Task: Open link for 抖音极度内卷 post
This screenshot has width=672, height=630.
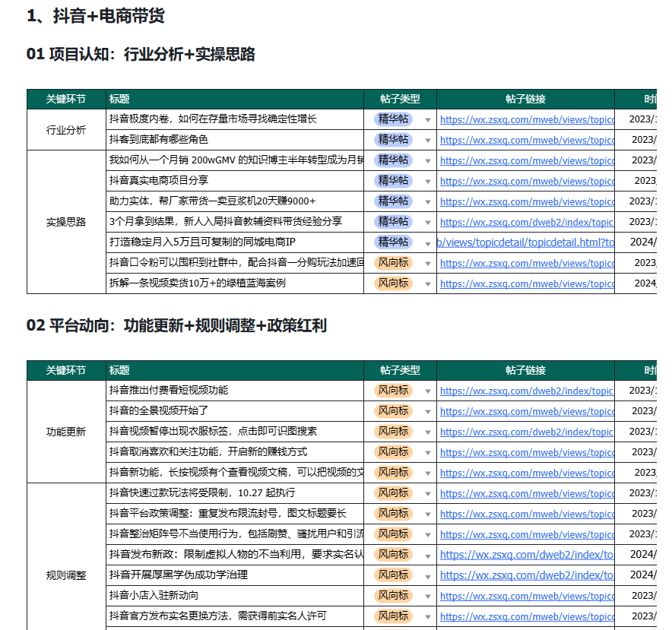Action: tap(527, 119)
